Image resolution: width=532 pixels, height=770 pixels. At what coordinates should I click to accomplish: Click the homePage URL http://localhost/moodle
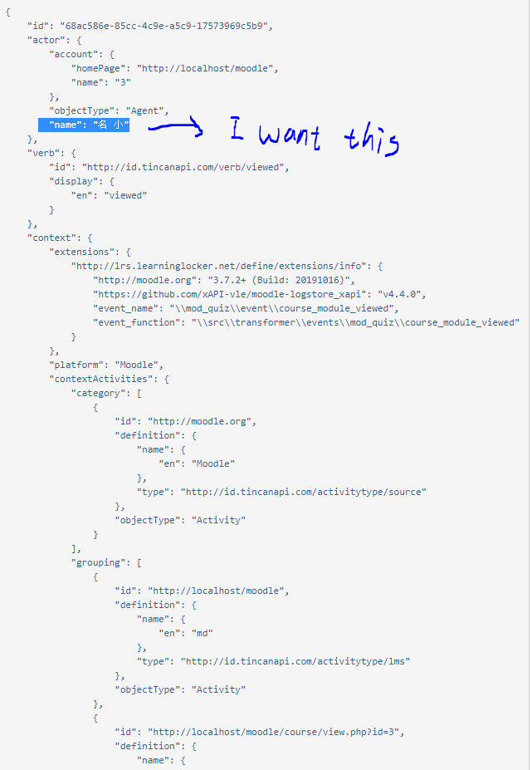205,68
